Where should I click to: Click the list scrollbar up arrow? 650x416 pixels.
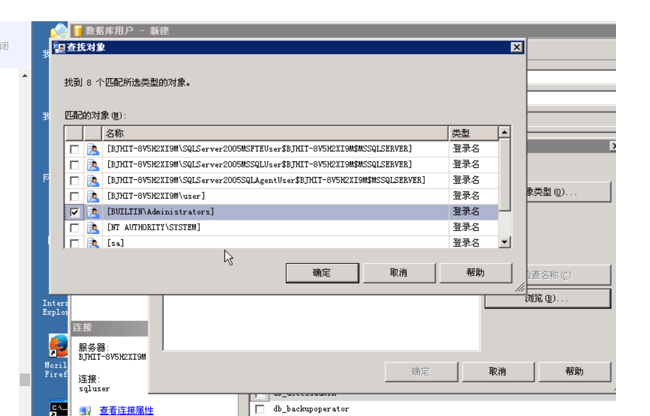504,133
